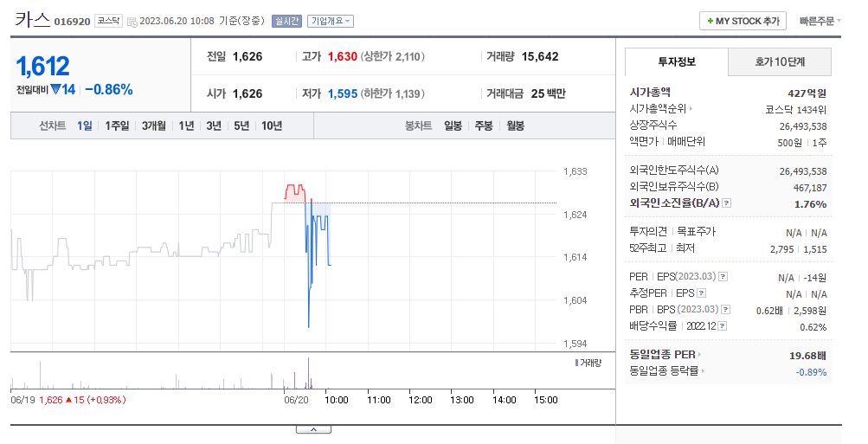Screen dimensions: 868x444
Task: Select the 10년 line chart period
Action: coord(272,125)
